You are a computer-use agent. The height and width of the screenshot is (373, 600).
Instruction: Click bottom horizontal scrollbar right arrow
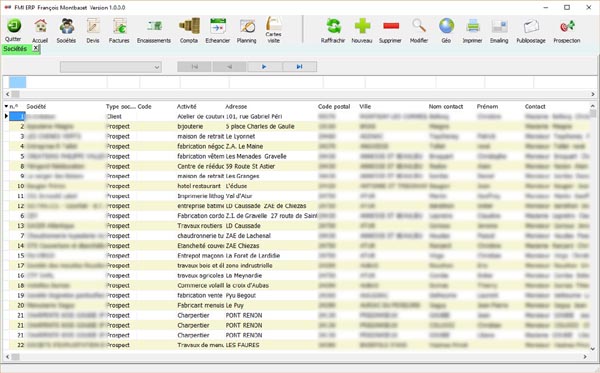tap(585, 357)
